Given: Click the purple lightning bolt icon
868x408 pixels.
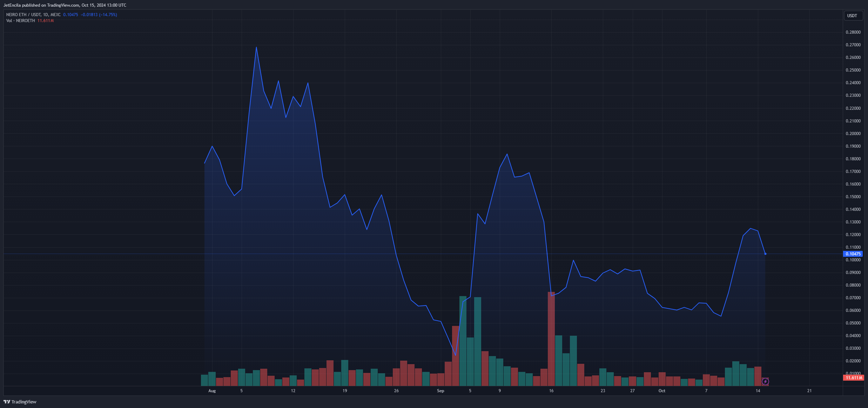Looking at the screenshot, I should 765,381.
